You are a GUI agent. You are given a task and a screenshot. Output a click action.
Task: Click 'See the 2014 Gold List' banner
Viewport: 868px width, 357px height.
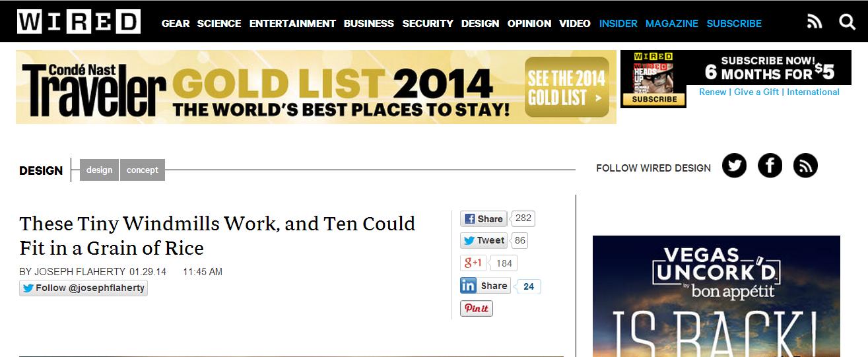566,88
